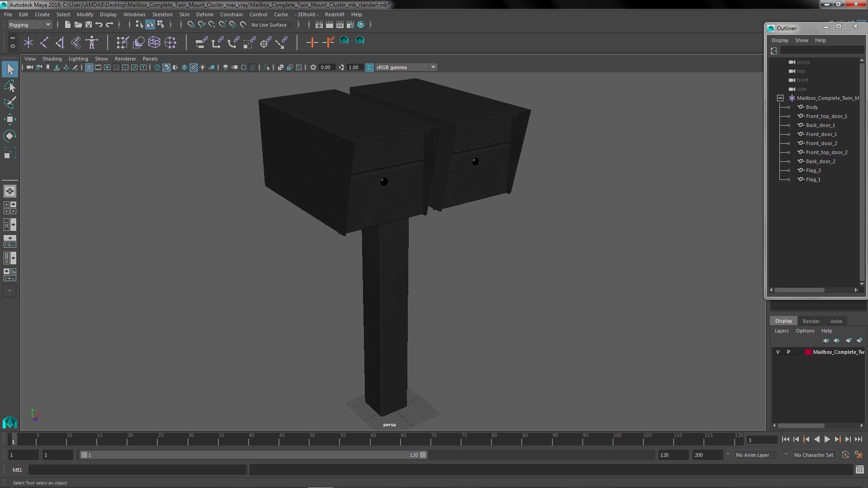This screenshot has width=868, height=488.
Task: Click the Save Scene icon in the status line
Action: (x=89, y=25)
